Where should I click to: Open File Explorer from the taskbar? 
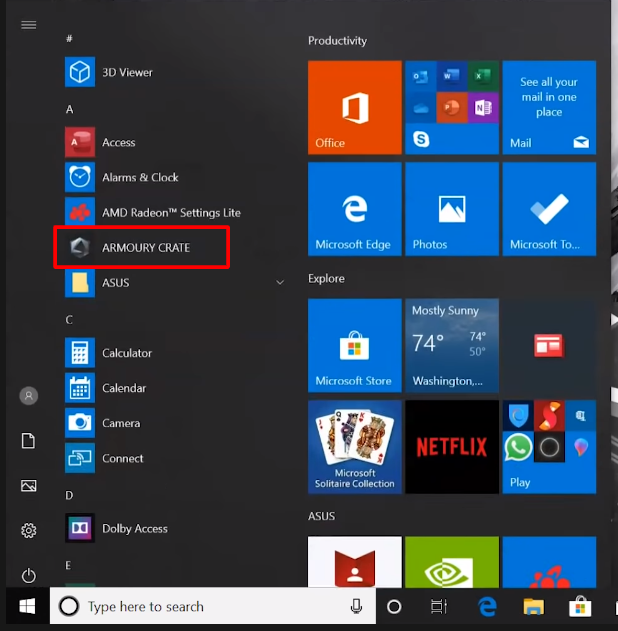tap(534, 606)
